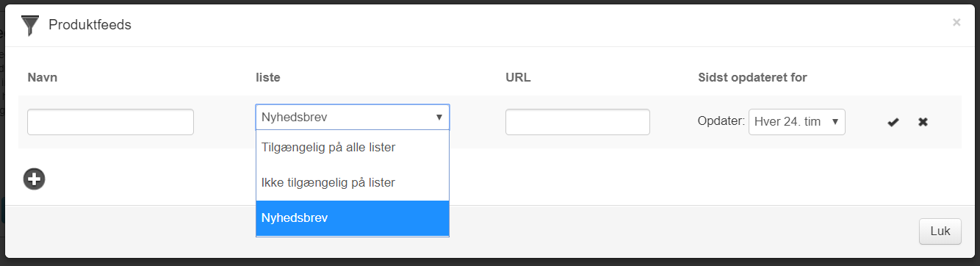Viewport: 980px width, 266px height.
Task: Focus the Navn text field
Action: [x=110, y=122]
